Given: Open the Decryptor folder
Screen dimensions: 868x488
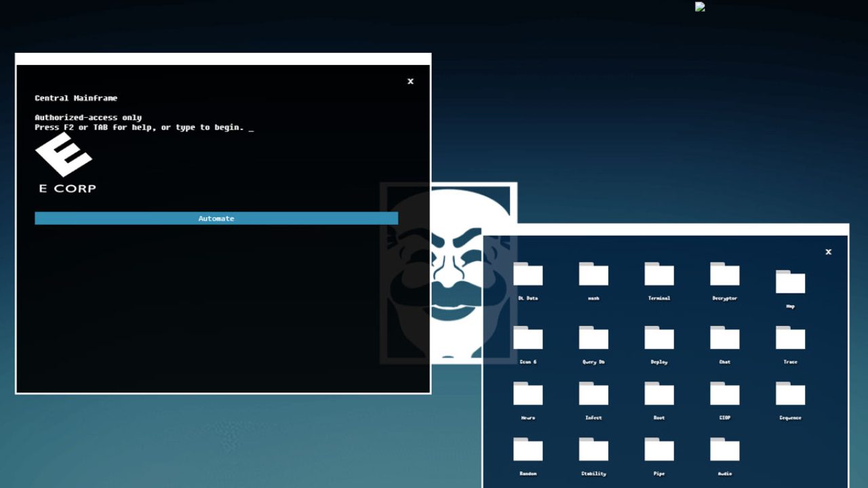Looking at the screenshot, I should [725, 274].
